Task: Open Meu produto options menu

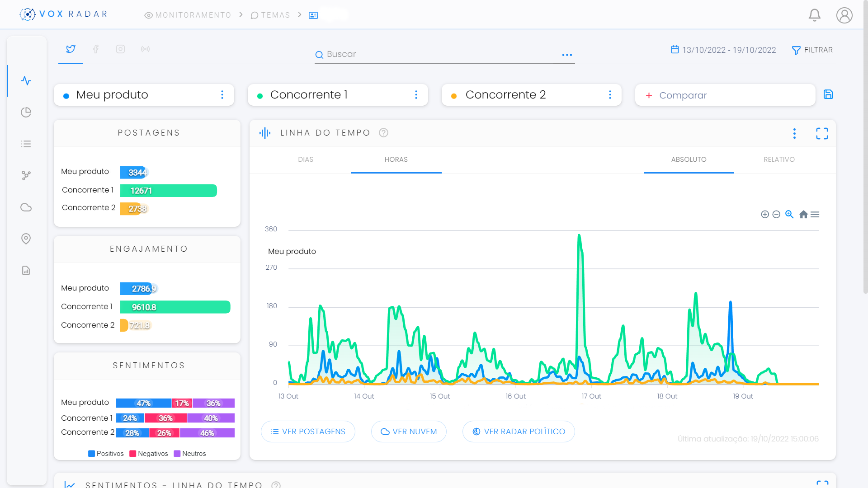Action: tap(222, 95)
